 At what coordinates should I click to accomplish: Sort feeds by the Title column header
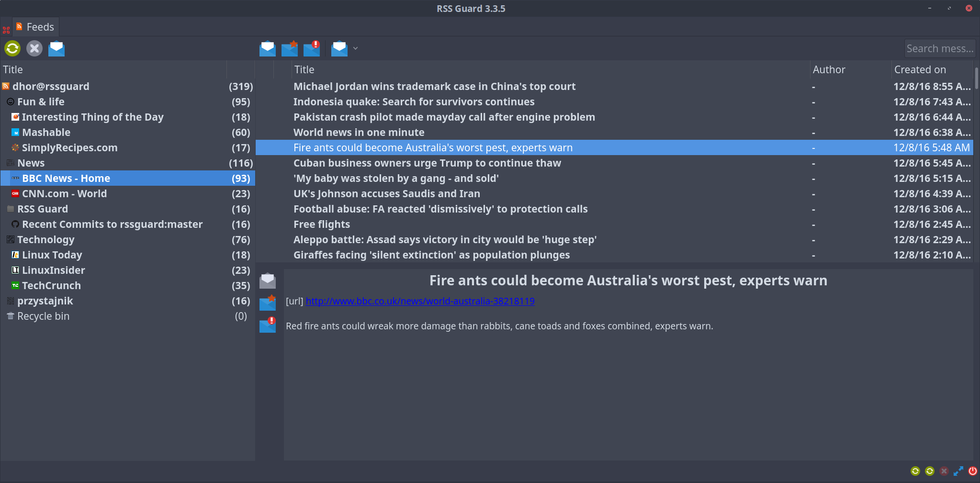coord(113,69)
